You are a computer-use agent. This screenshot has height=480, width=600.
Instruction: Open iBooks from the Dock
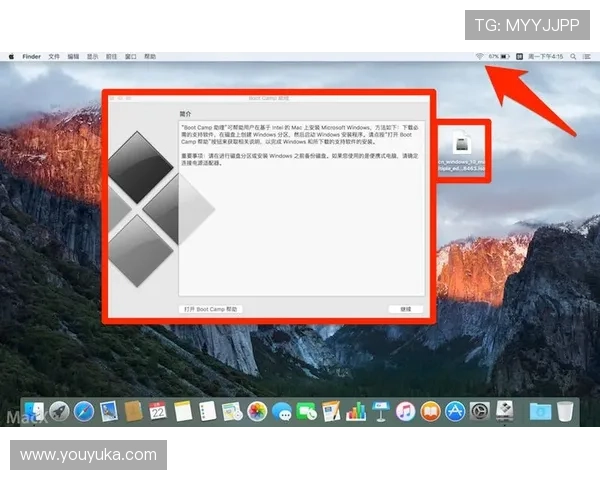click(430, 411)
